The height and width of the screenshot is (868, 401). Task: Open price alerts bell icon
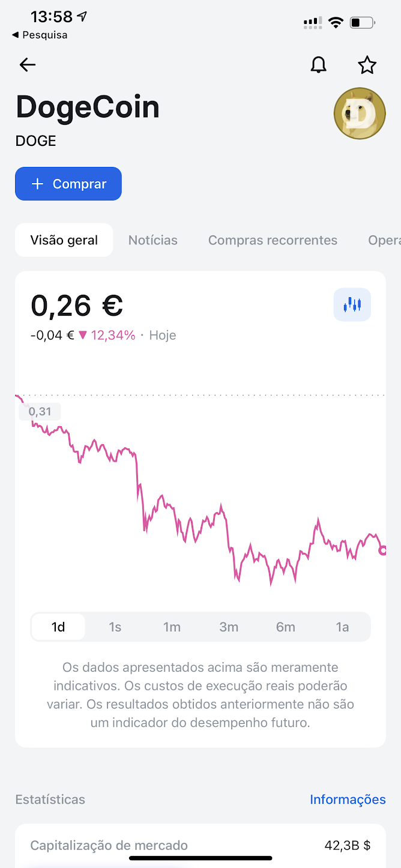[319, 65]
